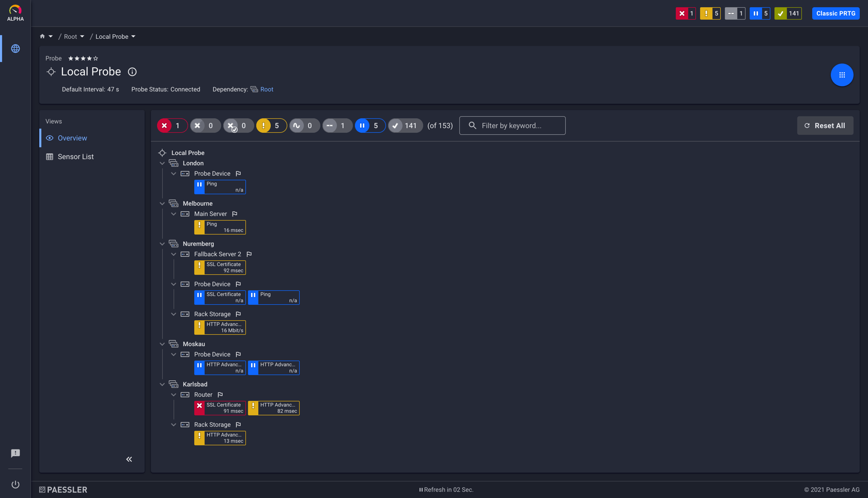Toggle the Unusual filter with wave icon
This screenshot has width=868, height=498.
coord(304,126)
